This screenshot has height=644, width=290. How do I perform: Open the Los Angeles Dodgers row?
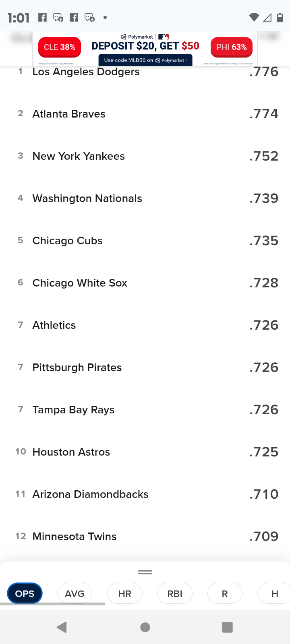tap(145, 72)
